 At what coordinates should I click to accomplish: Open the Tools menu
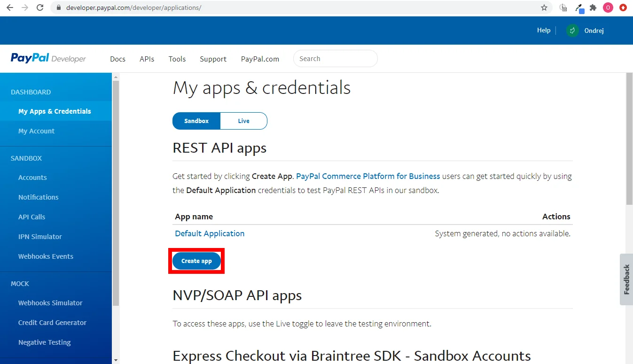[177, 59]
